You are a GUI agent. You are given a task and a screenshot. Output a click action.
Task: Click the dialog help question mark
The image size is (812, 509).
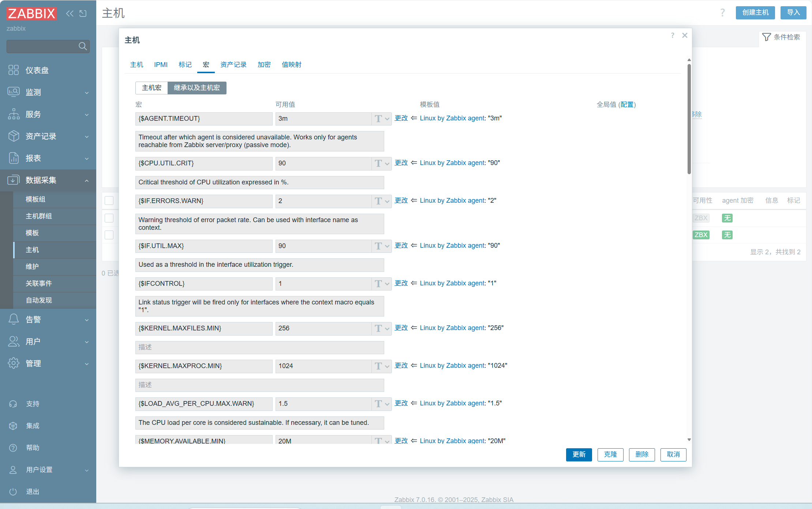tap(673, 35)
